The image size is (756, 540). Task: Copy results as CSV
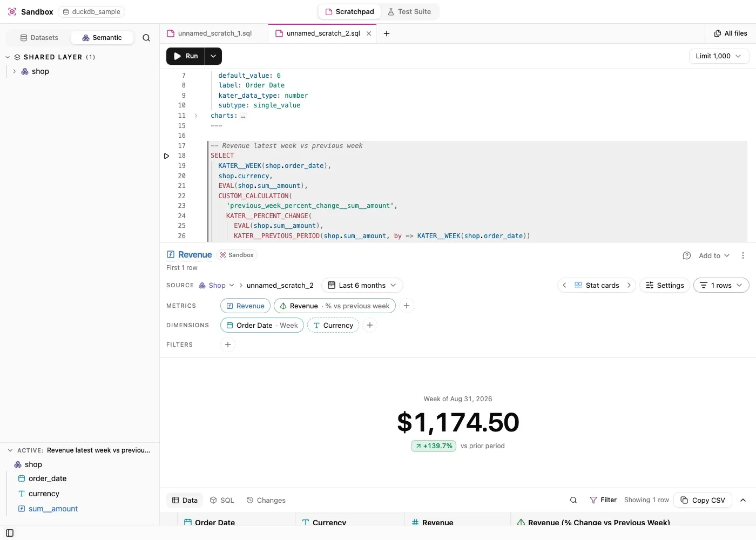pos(703,500)
